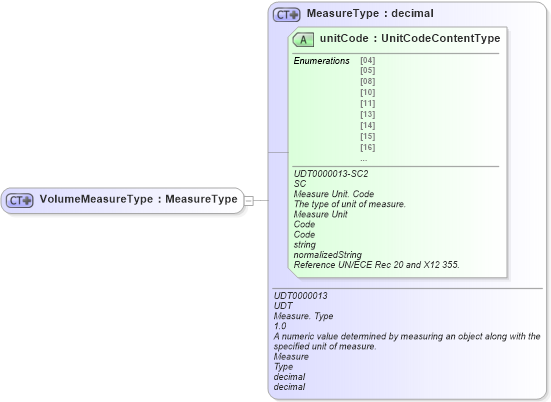The image size is (551, 402).
Task: Select the enumeration value [13]
Action: 368,114
